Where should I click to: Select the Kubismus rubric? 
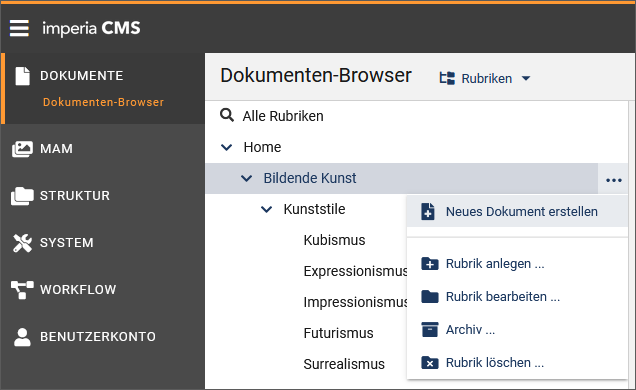coord(334,240)
